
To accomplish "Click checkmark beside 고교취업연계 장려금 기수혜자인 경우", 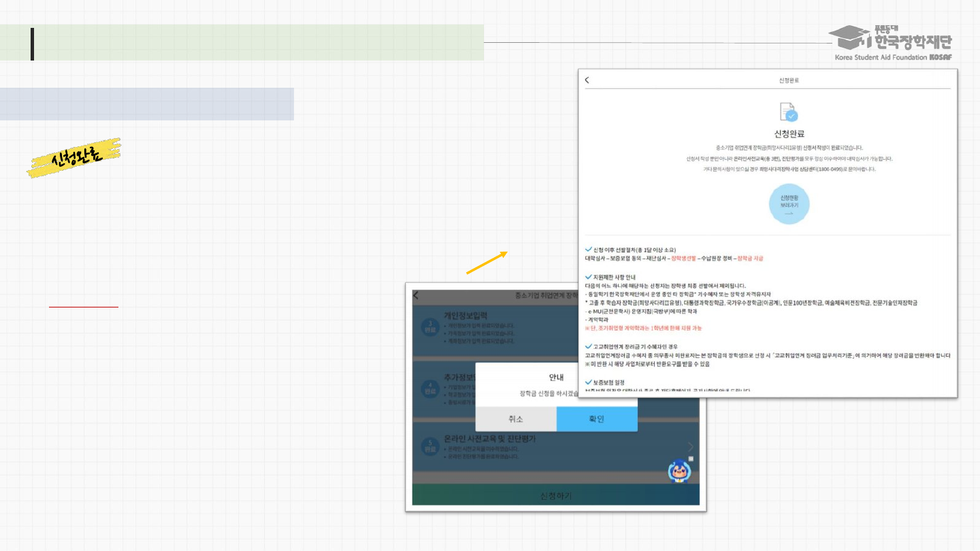I will pyautogui.click(x=588, y=346).
